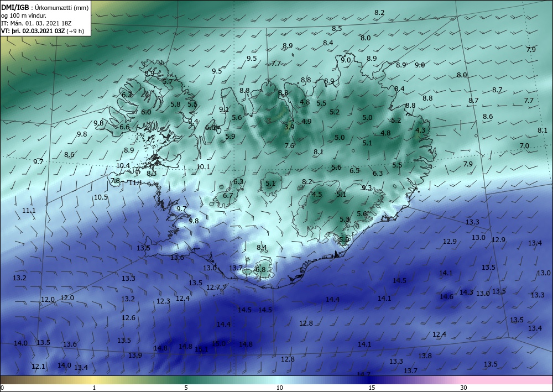Click the 5.9 value in northwest Iceland
The width and height of the screenshot is (553, 392).
tap(230, 136)
